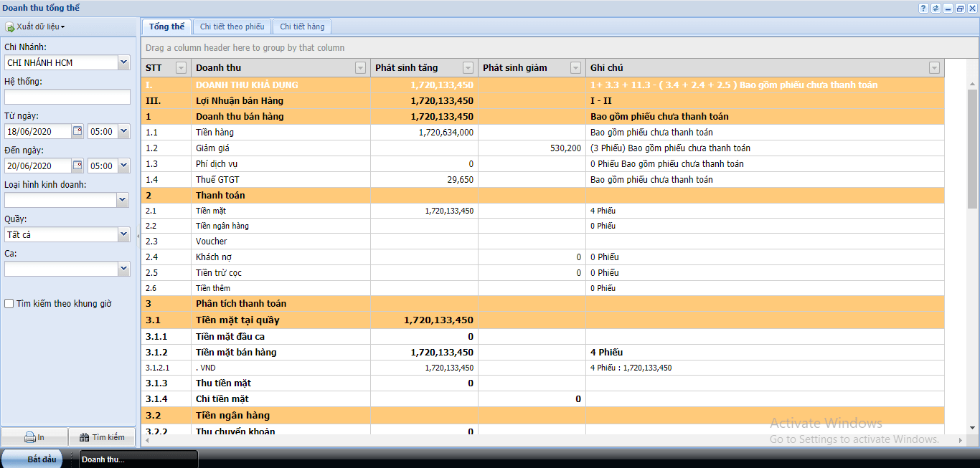This screenshot has width=980, height=468.
Task: Click the Tìm kiếm search button
Action: (102, 437)
